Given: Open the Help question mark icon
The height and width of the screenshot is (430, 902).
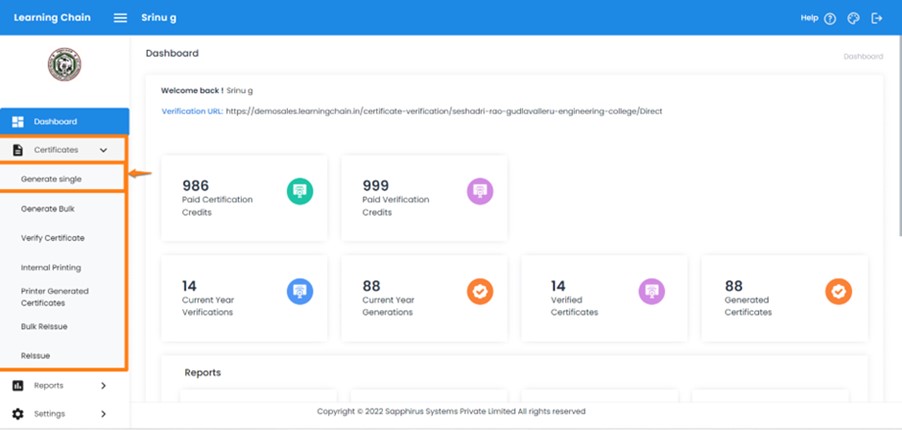Looking at the screenshot, I should pos(830,18).
